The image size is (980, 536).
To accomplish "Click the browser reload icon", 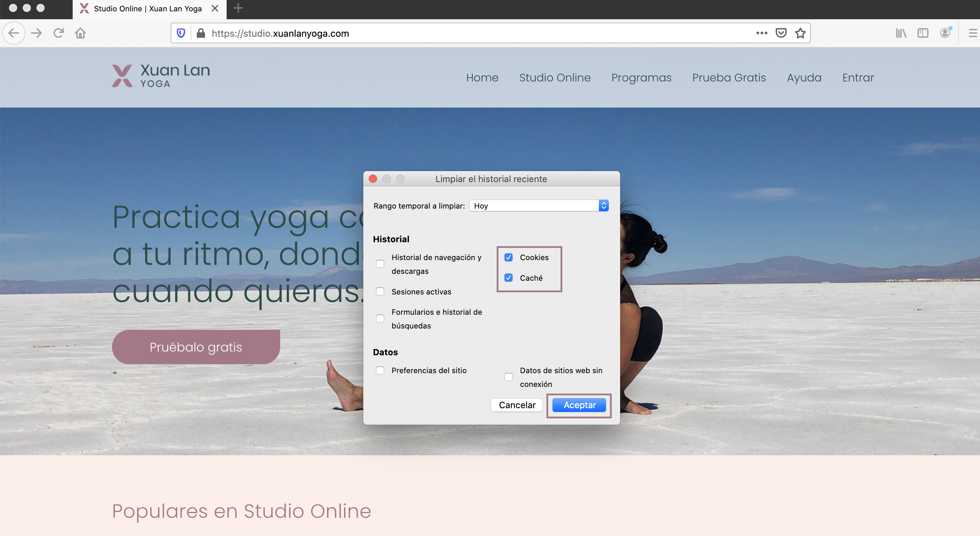I will coord(59,33).
